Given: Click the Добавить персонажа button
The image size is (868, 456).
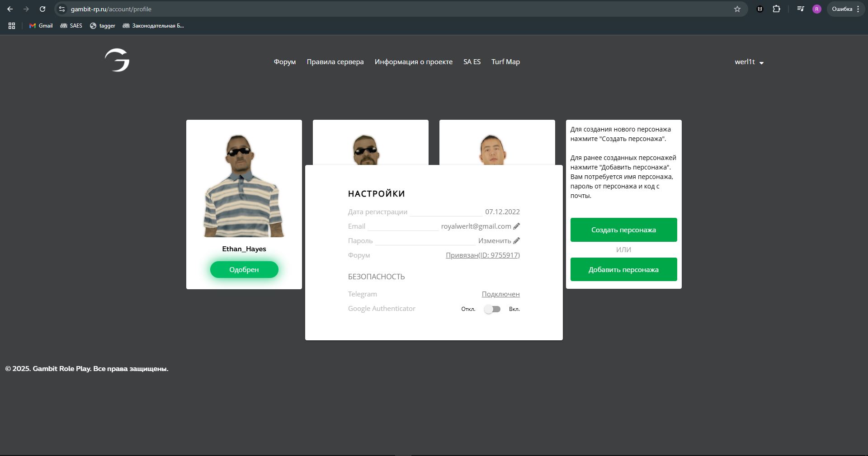Looking at the screenshot, I should click(x=623, y=269).
